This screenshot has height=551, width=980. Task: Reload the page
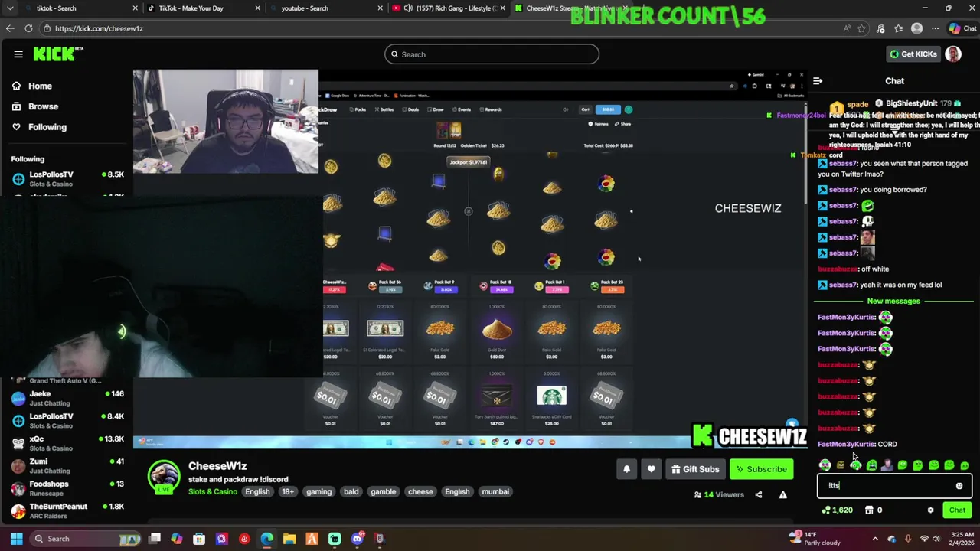coord(28,28)
